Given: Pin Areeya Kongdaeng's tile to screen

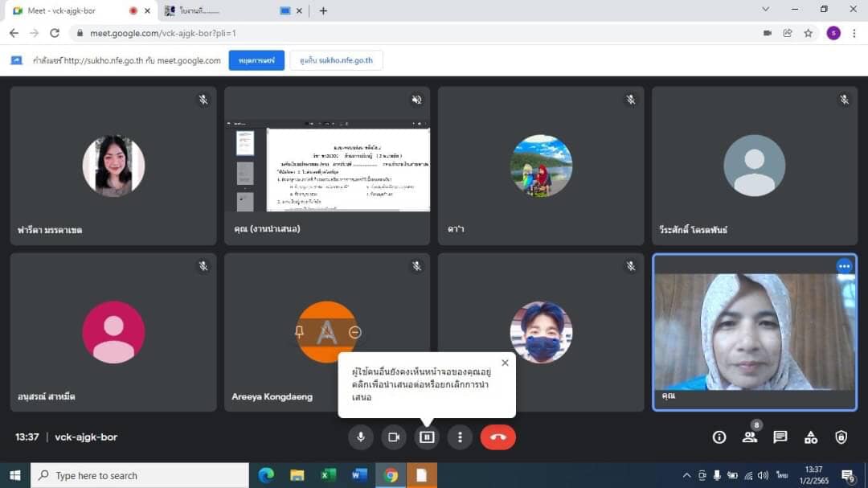Looking at the screenshot, I should [300, 332].
